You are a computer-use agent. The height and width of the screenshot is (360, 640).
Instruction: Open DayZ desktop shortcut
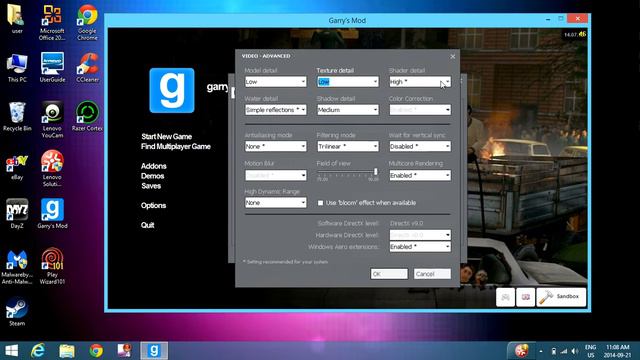pos(17,213)
